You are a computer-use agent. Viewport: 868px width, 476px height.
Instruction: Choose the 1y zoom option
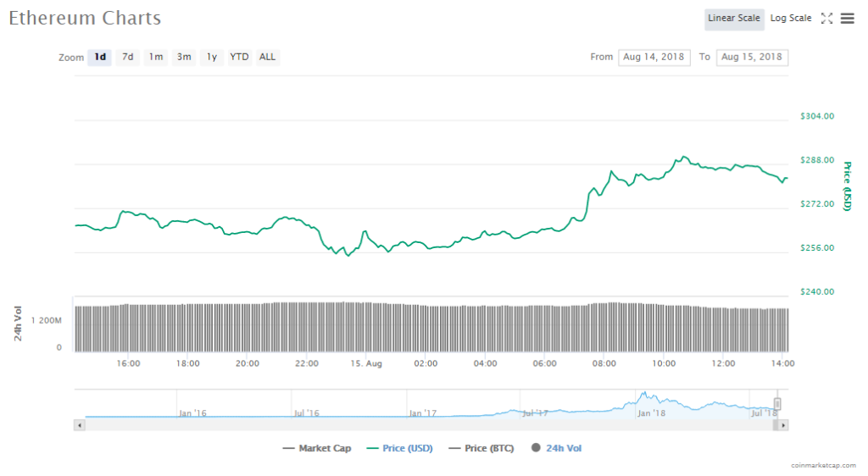(211, 58)
